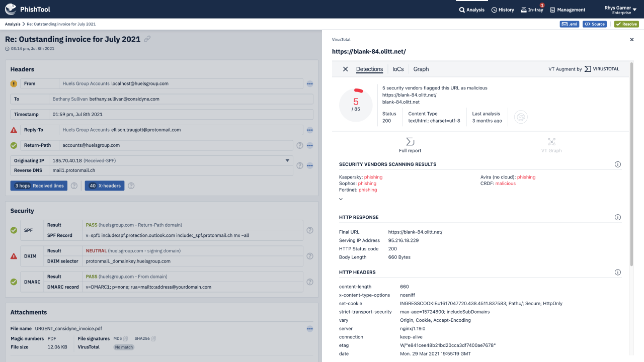Viewport: 644px width, 362px height.
Task: Click the 5/85 detection score gauge
Action: pyautogui.click(x=356, y=105)
